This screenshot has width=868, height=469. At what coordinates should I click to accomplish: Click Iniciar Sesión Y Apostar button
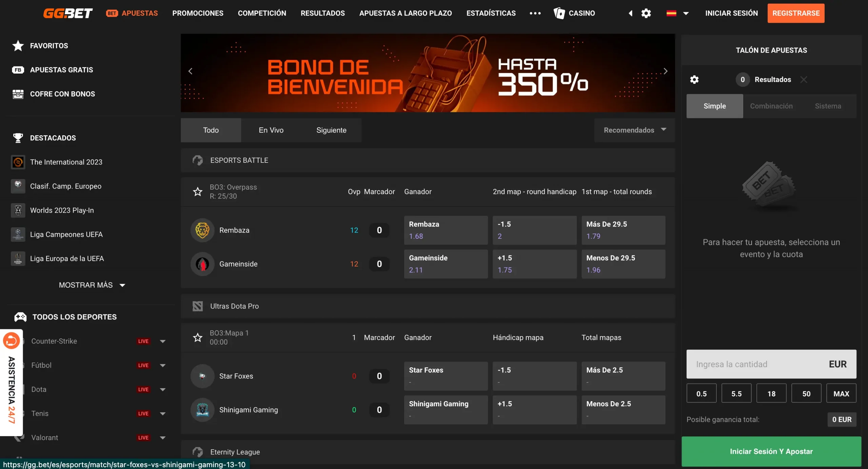pyautogui.click(x=771, y=451)
